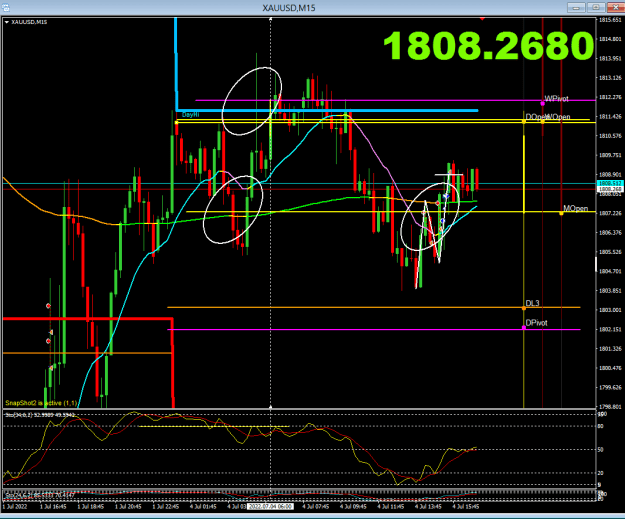
Task: Click the MOpen level label
Action: tap(576, 208)
